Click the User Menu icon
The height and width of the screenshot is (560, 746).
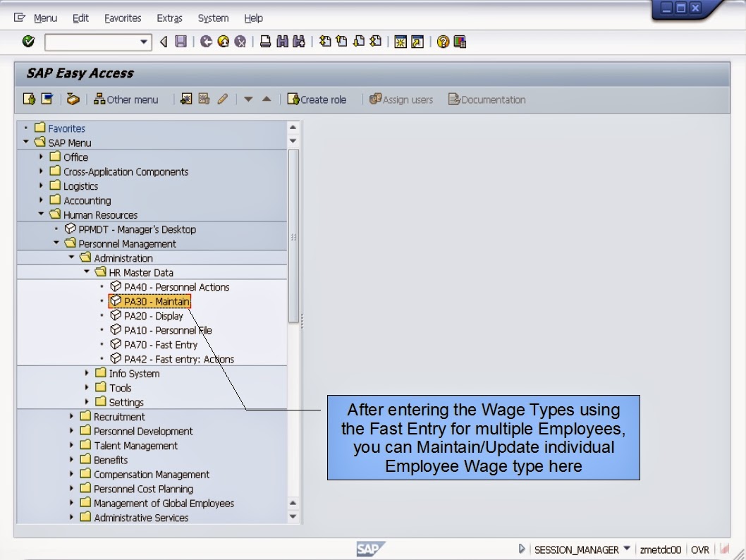30,99
